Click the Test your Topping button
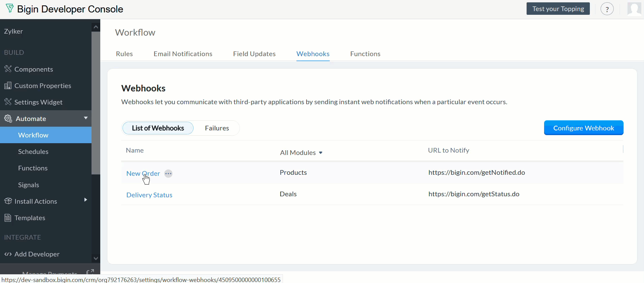Viewport: 644px width, 283px height. point(558,9)
